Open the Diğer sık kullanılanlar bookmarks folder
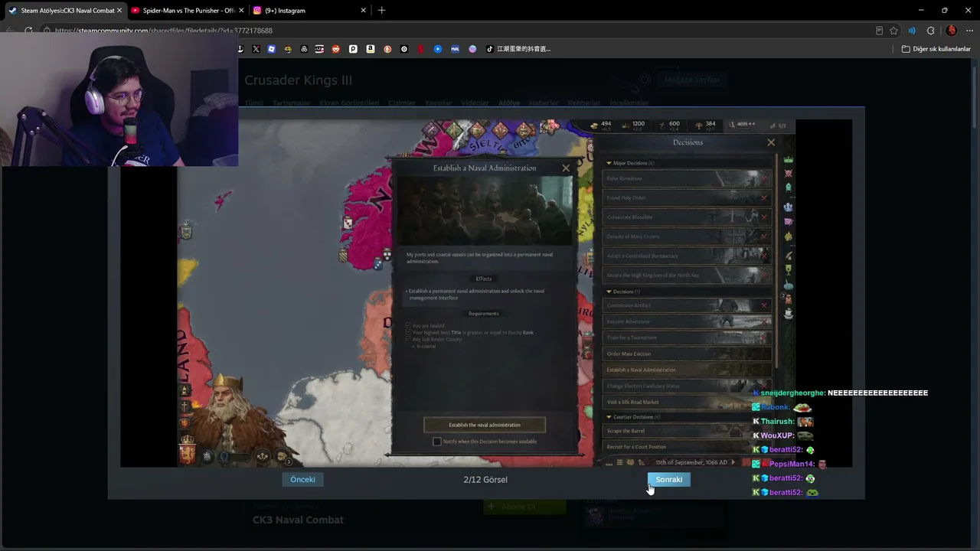The image size is (980, 551). pyautogui.click(x=936, y=49)
